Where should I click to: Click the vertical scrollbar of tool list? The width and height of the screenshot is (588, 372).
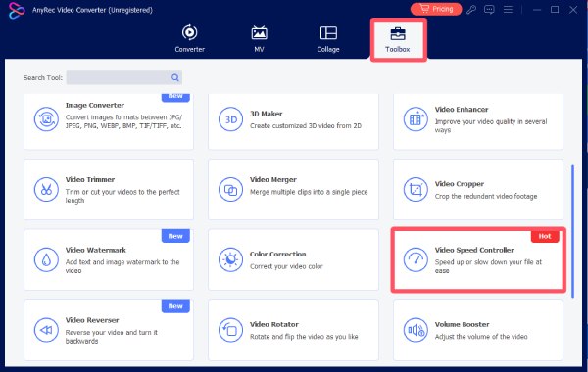click(x=572, y=231)
